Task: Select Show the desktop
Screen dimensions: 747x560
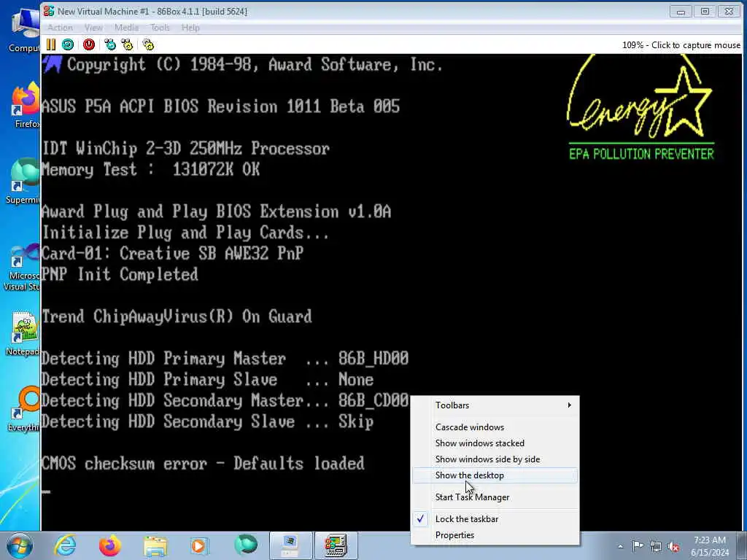Action: click(495, 475)
